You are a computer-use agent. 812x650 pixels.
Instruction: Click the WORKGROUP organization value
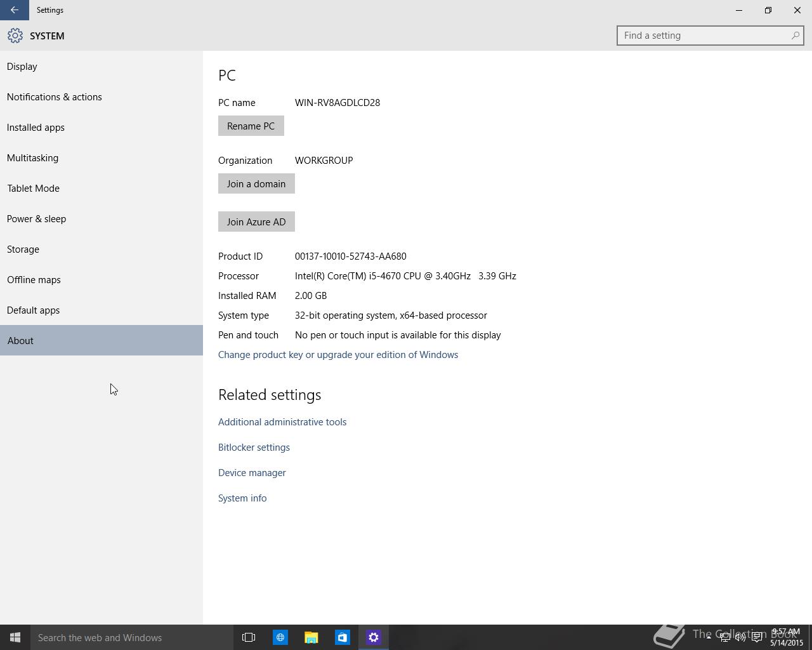[324, 160]
